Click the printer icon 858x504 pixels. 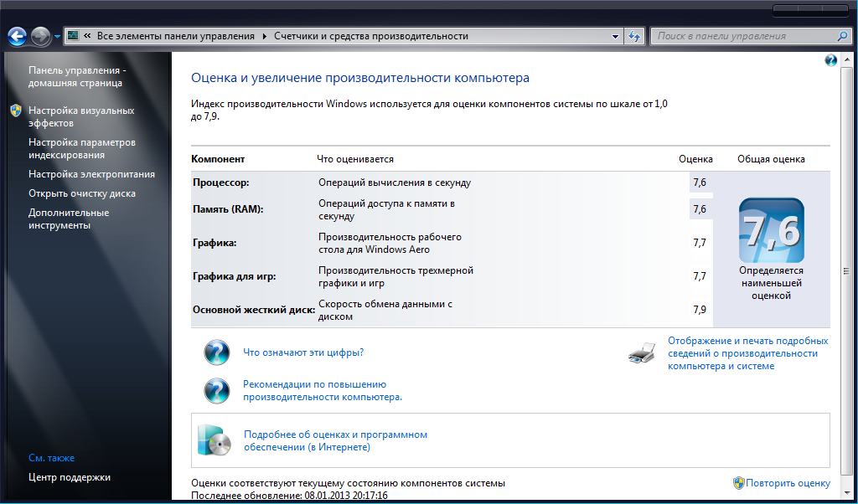point(642,353)
